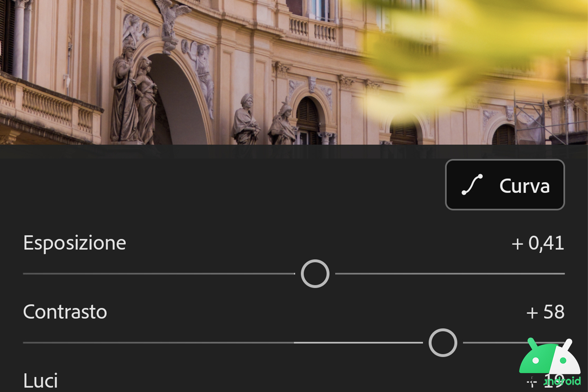
Task: Click Contrasto track left of center
Action: [x=158, y=343]
